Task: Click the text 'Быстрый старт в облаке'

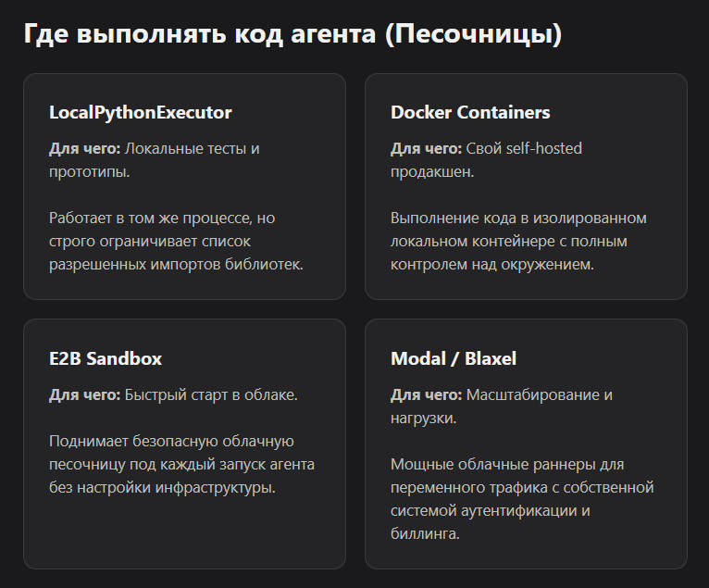Action: tap(211, 394)
